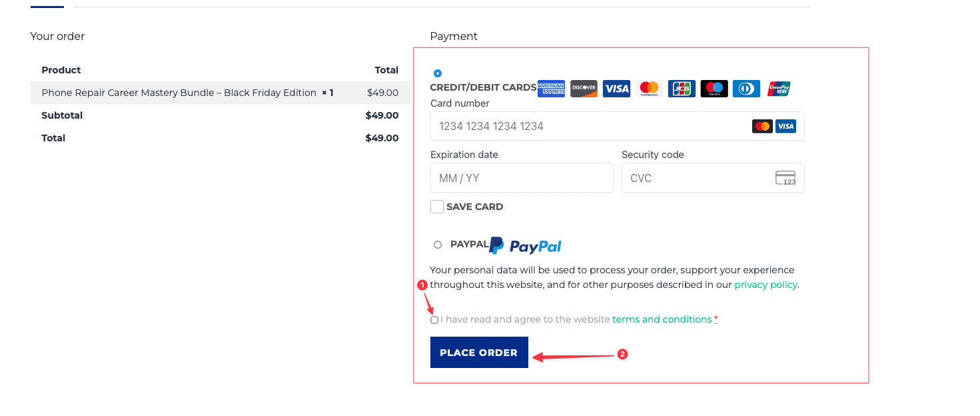
Task: Click the Expiration date MM / YY field
Action: [x=522, y=178]
